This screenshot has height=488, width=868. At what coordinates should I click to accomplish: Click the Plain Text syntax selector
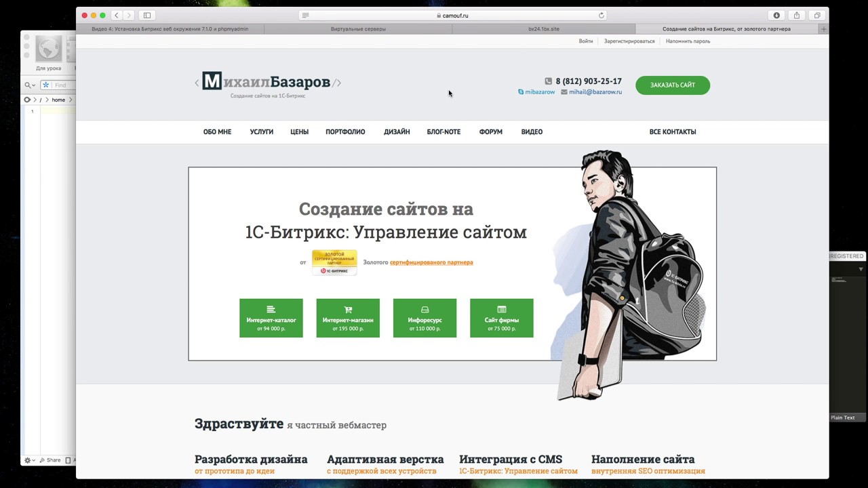(x=843, y=418)
